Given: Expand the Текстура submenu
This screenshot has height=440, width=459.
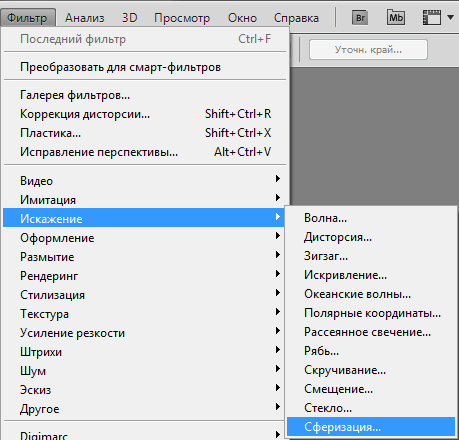Looking at the screenshot, I should click(145, 314).
